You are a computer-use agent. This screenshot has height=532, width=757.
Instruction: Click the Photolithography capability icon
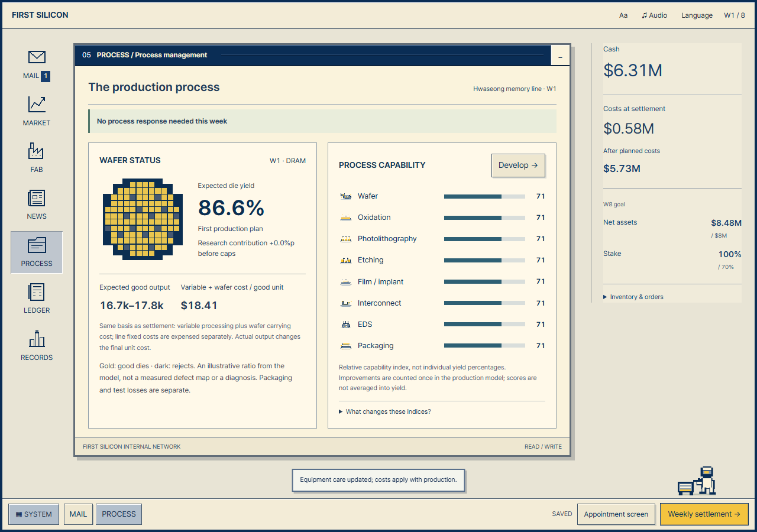[346, 239]
